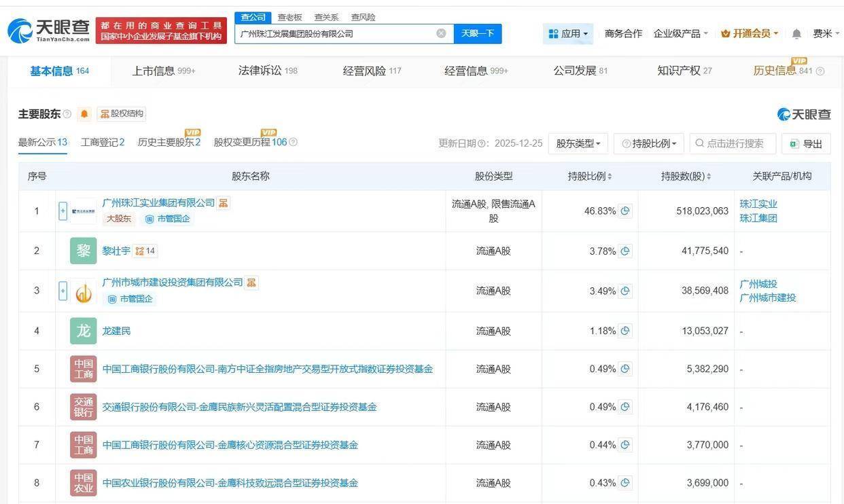Switch to 法律诉讼 tab
The width and height of the screenshot is (844, 504).
pos(268,71)
